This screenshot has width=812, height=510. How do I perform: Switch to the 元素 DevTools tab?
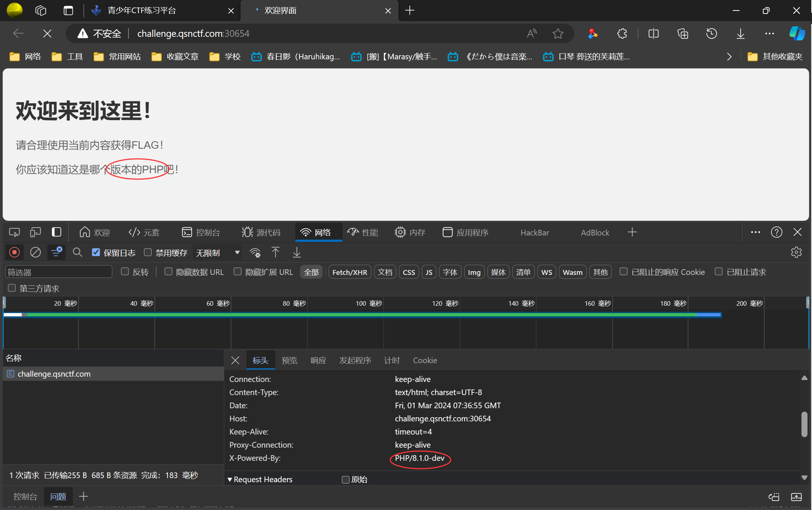click(144, 232)
